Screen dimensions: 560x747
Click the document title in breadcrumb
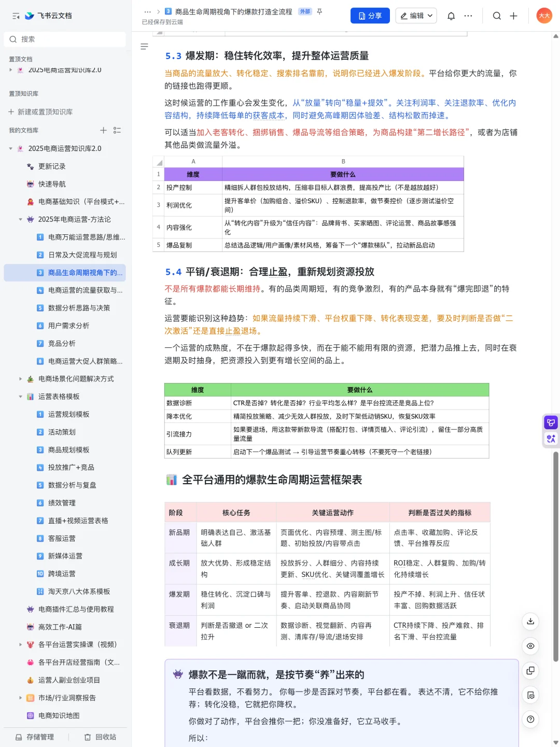pos(233,11)
